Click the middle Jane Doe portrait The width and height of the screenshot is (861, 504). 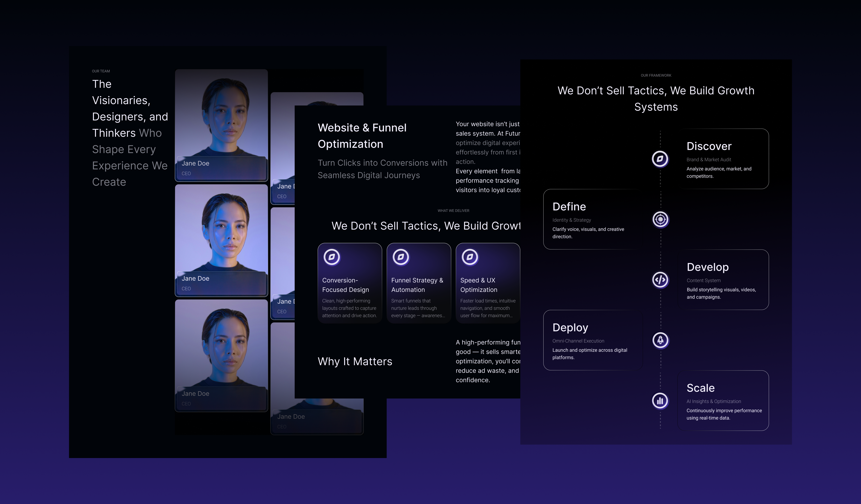click(x=221, y=241)
